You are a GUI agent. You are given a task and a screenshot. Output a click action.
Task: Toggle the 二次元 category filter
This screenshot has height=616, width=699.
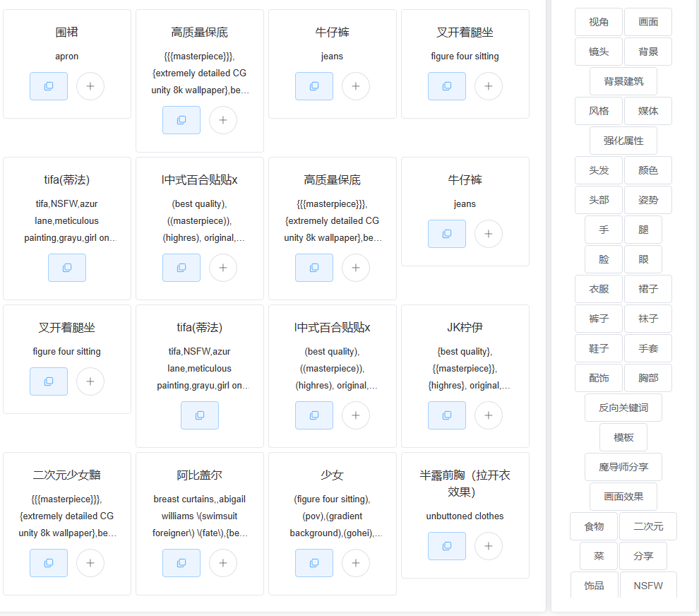[x=648, y=526]
